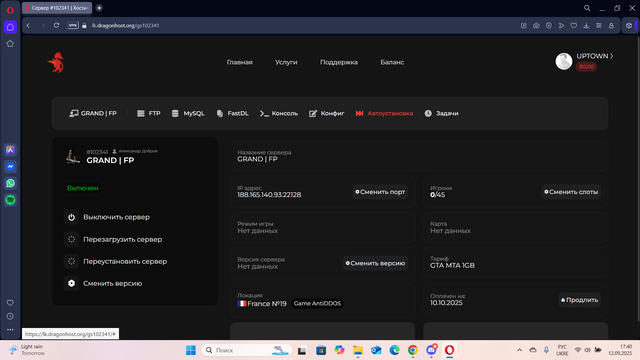Click Переустановить сервер option
This screenshot has width=640, height=360.
(125, 261)
